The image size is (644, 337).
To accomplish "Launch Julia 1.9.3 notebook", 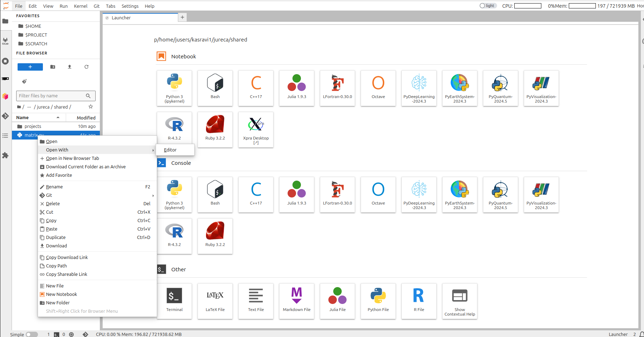I will click(297, 88).
